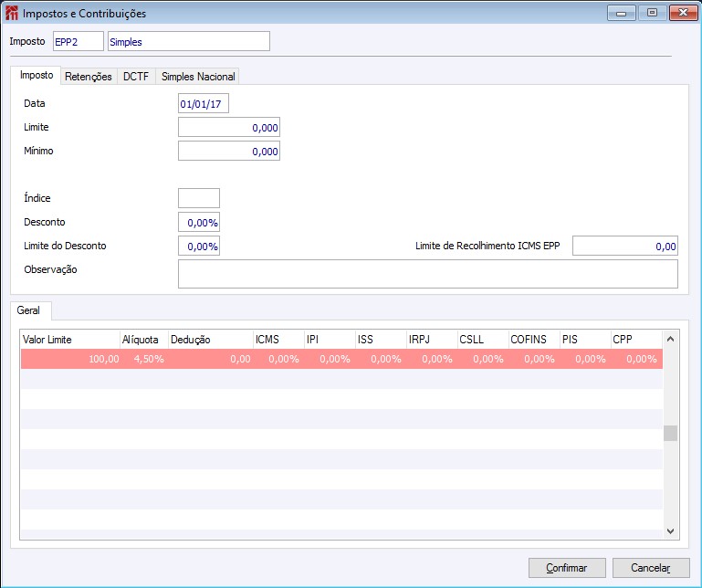
Task: Click the PIS column header
Action: (x=585, y=340)
